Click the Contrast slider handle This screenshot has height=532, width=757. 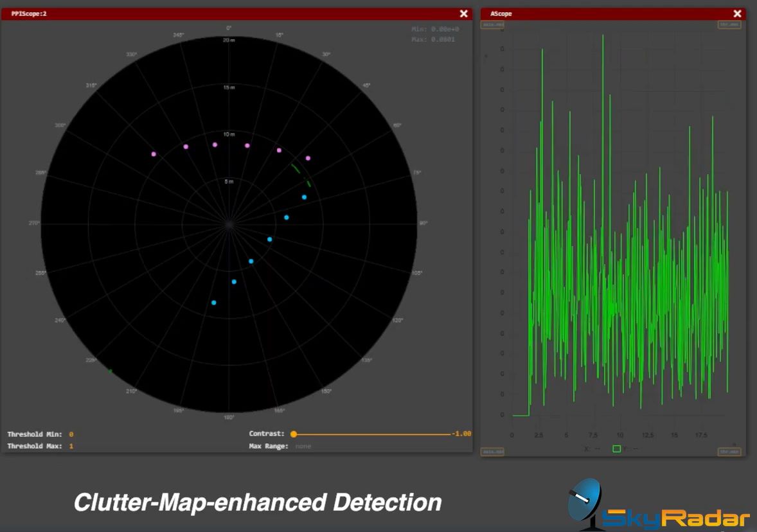click(x=294, y=434)
